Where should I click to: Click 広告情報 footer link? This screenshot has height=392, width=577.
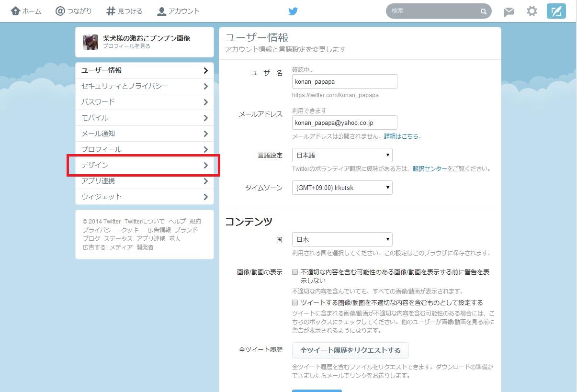(159, 230)
